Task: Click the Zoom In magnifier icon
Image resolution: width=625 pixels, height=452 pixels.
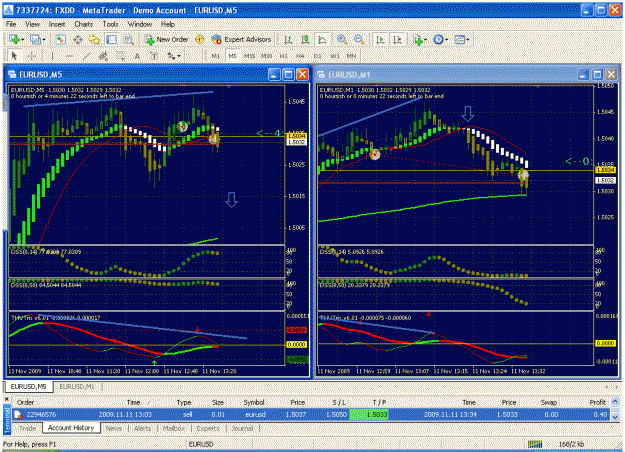Action: 342,39
